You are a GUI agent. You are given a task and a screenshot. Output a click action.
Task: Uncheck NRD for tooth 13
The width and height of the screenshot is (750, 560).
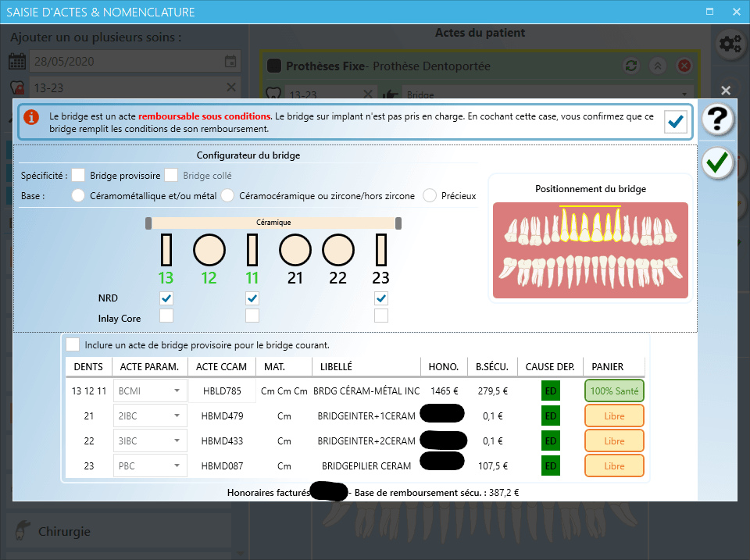pos(166,298)
